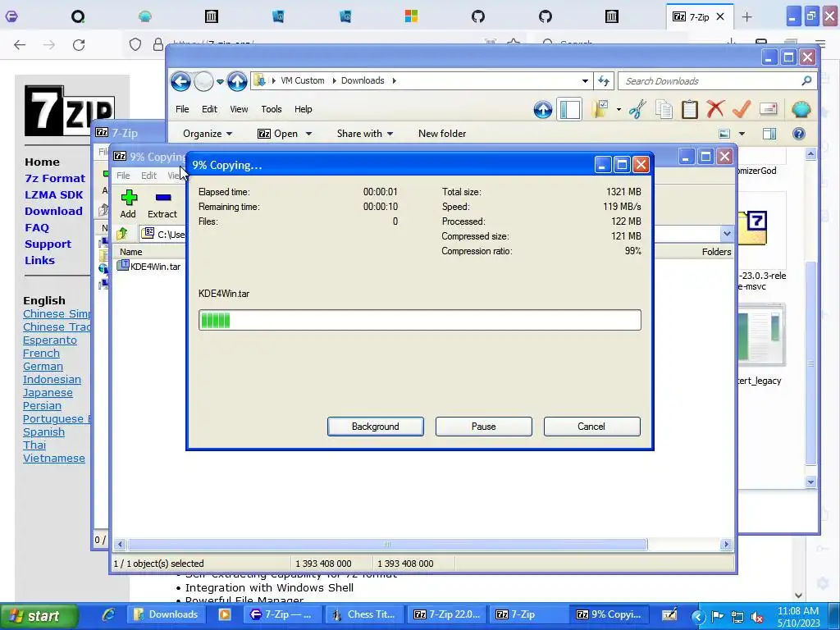Select KDE4Win.tar in the 7-Zip file list
Image resolution: width=840 pixels, height=630 pixels.
149,267
